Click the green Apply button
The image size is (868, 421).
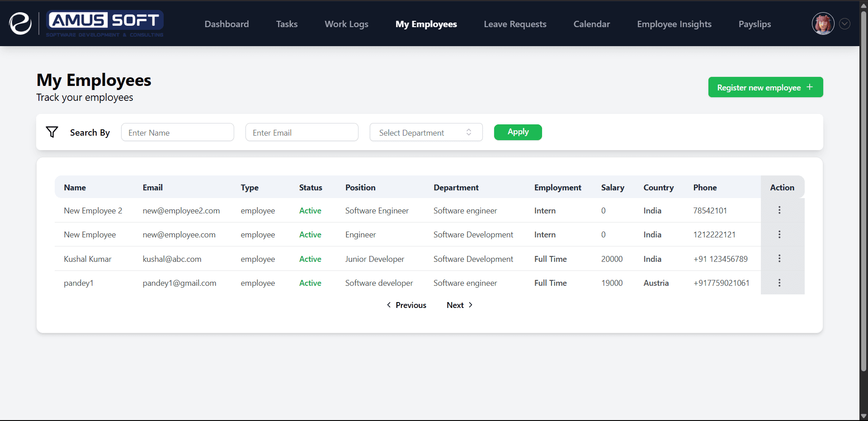pyautogui.click(x=518, y=132)
